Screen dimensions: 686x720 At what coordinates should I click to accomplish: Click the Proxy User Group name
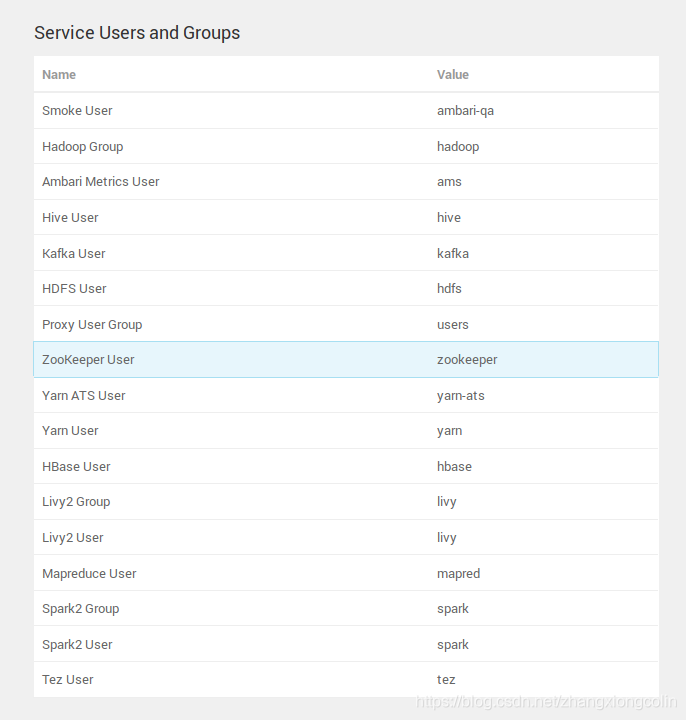(x=92, y=325)
